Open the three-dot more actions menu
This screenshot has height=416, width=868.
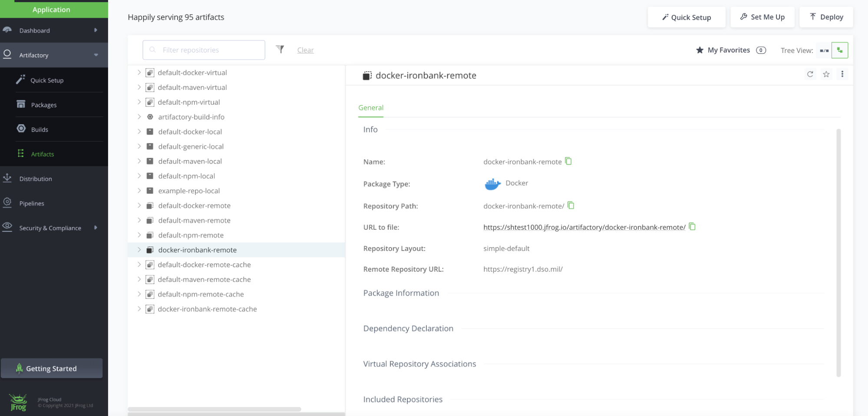tap(842, 74)
